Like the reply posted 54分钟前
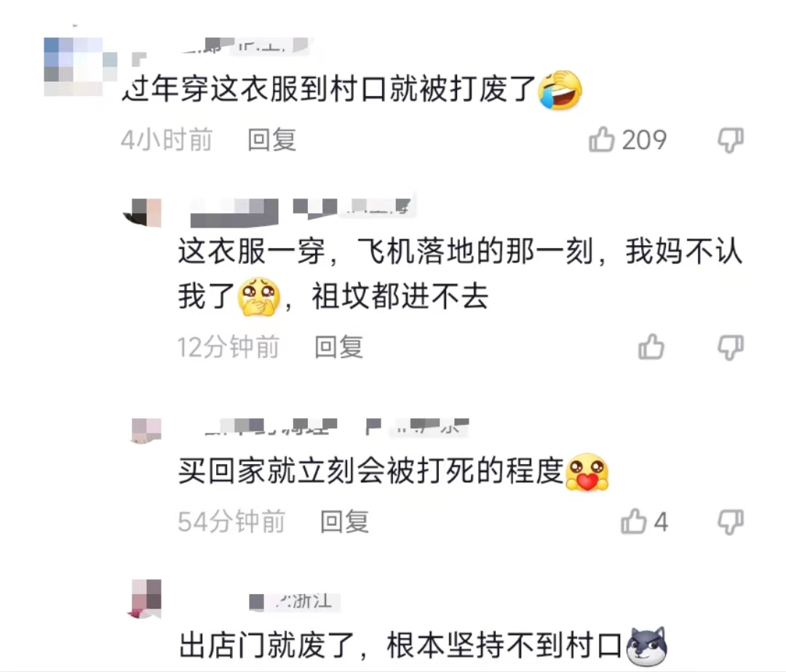The height and width of the screenshot is (672, 786). (x=634, y=521)
